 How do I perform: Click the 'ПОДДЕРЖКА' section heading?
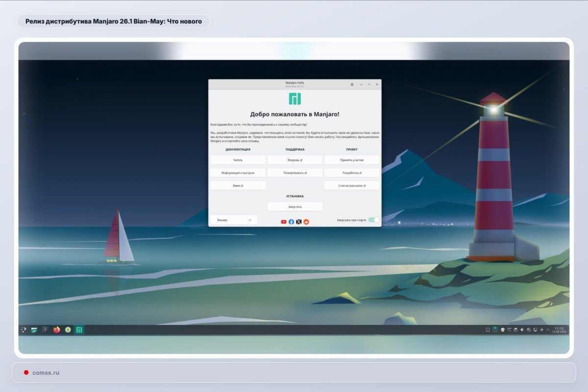coord(295,149)
